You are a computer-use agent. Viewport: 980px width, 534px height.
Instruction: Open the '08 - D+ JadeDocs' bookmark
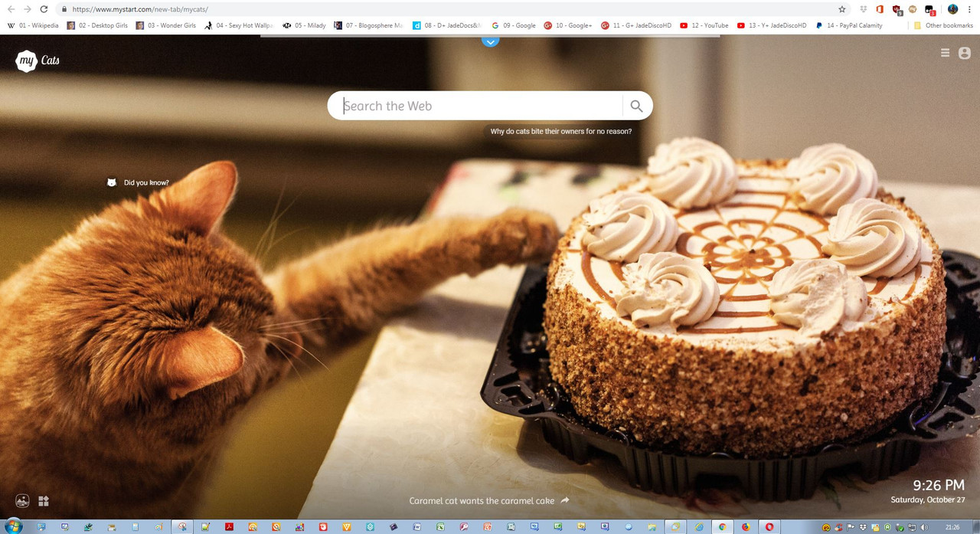[446, 25]
